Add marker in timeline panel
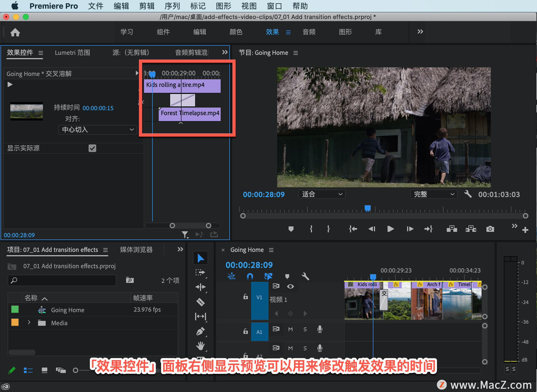 [287, 276]
